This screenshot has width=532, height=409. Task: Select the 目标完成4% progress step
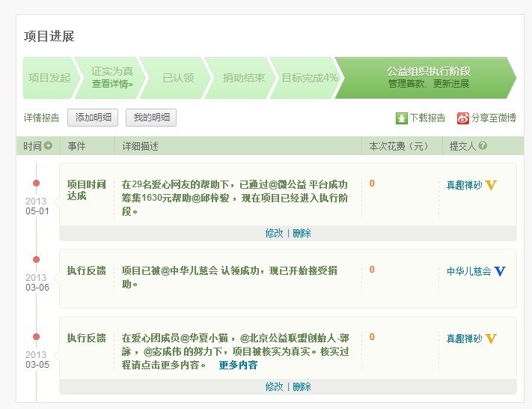310,78
